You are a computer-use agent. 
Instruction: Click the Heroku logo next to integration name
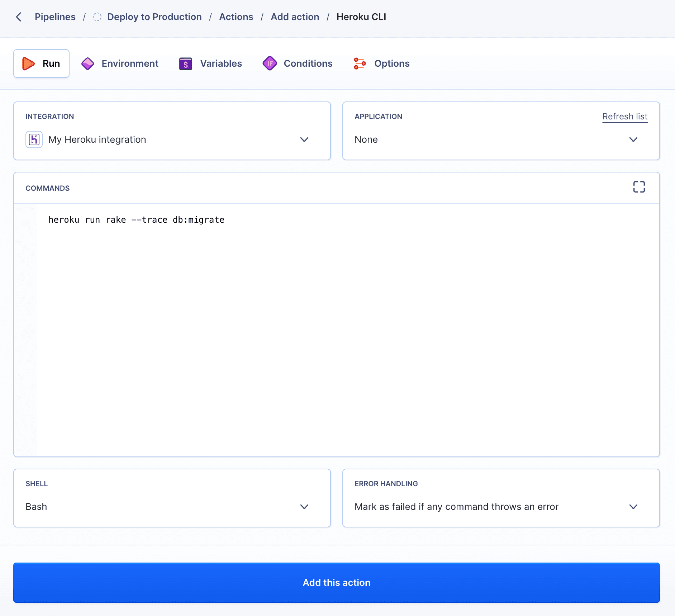pos(34,139)
